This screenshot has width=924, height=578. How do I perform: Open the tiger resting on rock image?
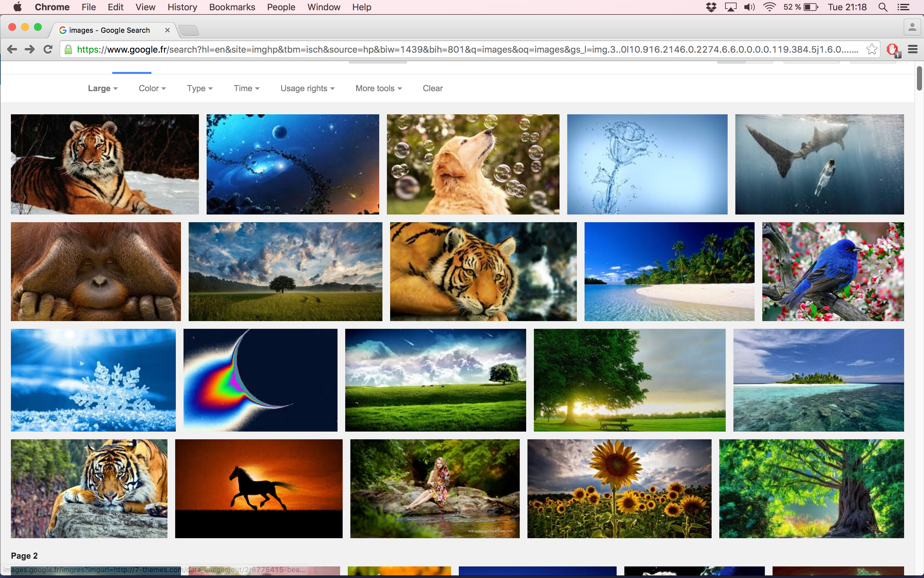click(x=89, y=488)
